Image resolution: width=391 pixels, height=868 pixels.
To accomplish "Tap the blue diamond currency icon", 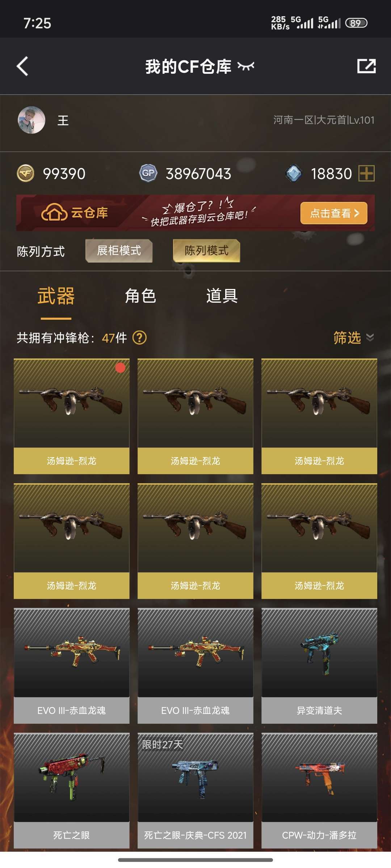I will point(294,173).
